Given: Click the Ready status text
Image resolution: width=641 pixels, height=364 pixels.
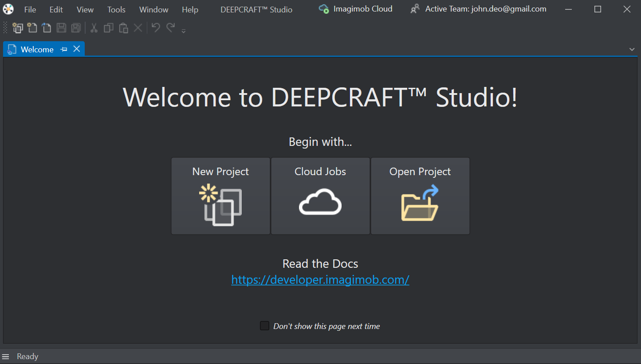Looking at the screenshot, I should point(28,356).
